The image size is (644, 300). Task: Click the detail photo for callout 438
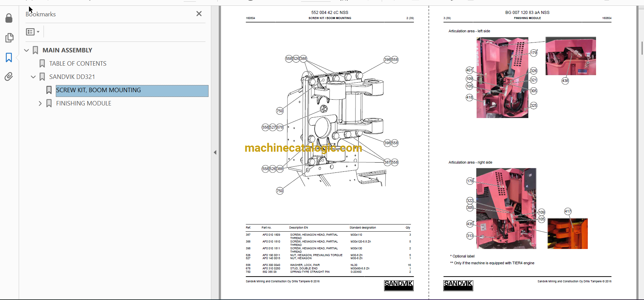coord(571,56)
